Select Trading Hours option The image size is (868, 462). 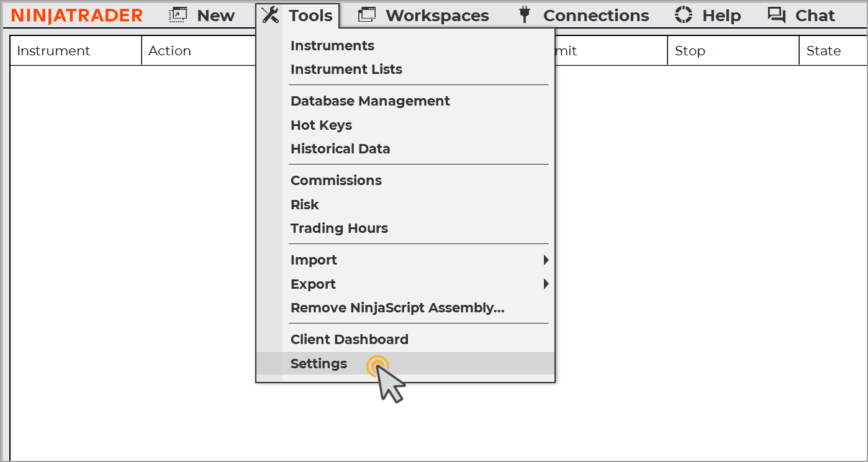(x=339, y=229)
